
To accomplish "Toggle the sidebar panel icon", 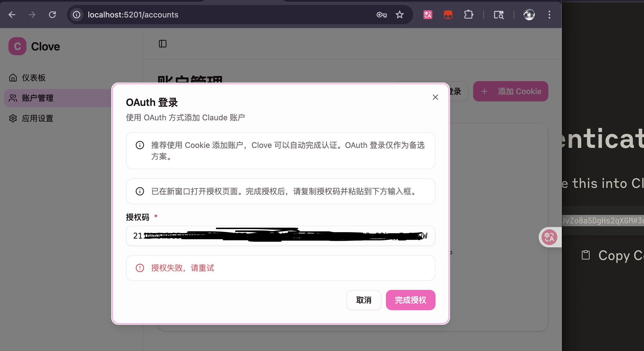I will pyautogui.click(x=163, y=44).
